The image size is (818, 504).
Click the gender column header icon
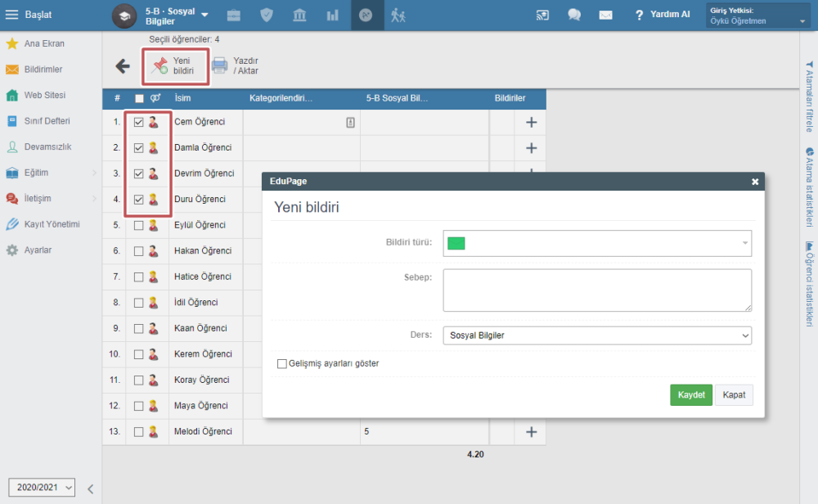coord(155,98)
